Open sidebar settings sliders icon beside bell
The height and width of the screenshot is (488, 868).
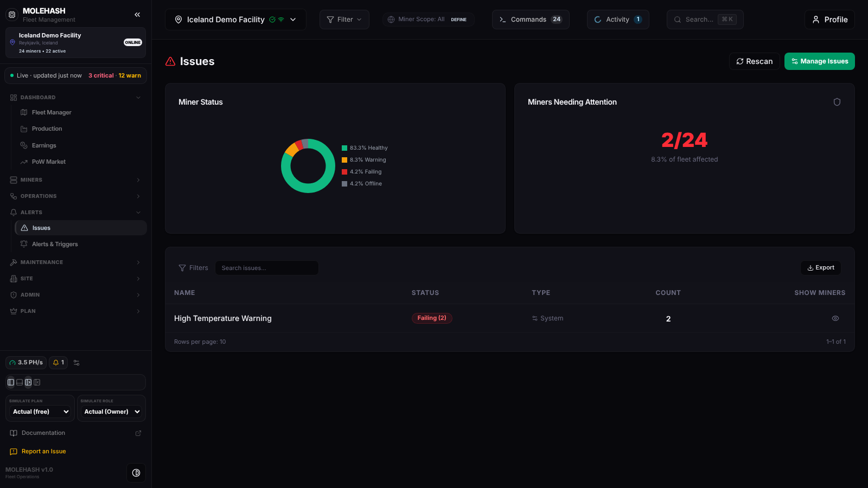pos(76,363)
